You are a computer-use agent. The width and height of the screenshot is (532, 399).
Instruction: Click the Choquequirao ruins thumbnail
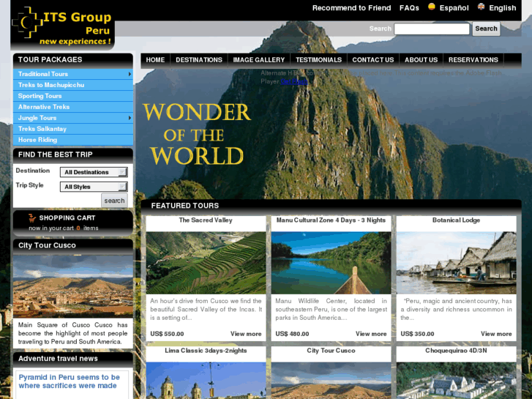click(x=457, y=381)
